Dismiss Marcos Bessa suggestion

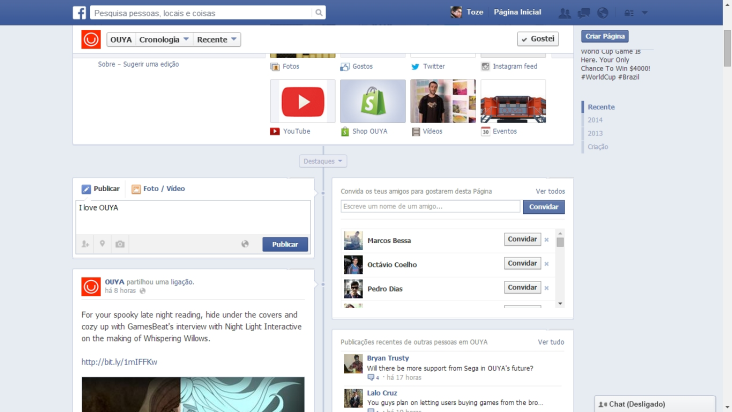point(547,240)
